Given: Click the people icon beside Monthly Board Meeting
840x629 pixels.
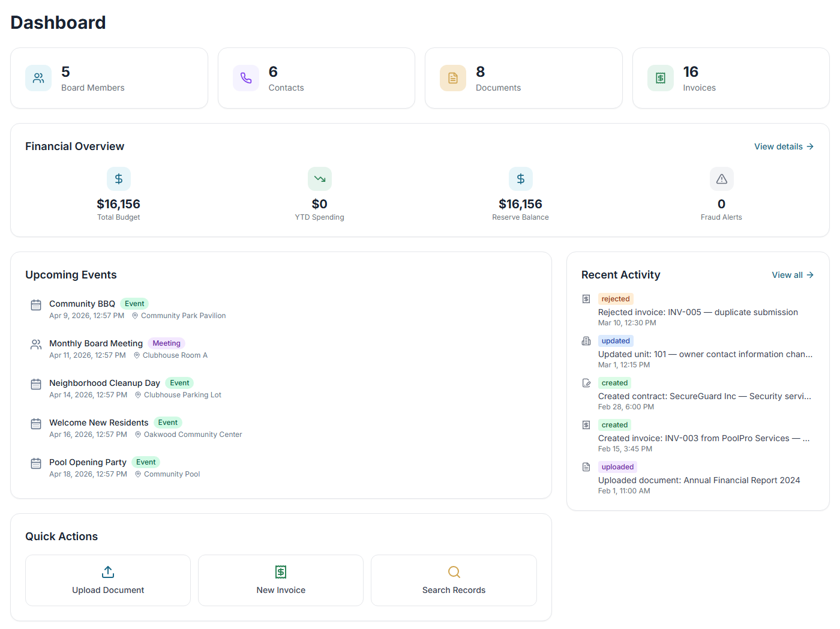Looking at the screenshot, I should click(x=35, y=344).
